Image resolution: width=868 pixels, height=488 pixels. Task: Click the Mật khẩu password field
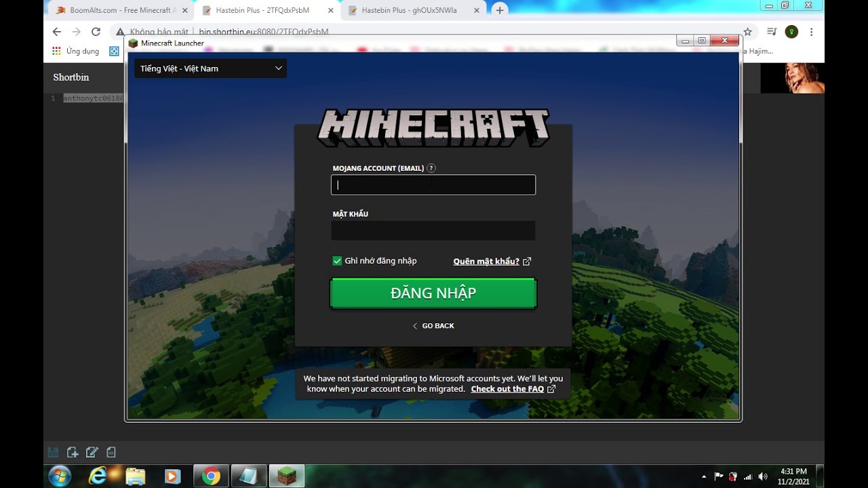433,230
